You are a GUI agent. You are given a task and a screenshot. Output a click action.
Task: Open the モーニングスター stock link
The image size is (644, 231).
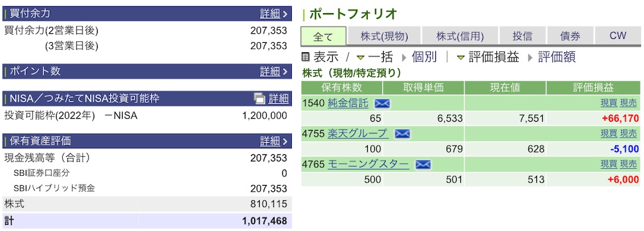click(368, 164)
